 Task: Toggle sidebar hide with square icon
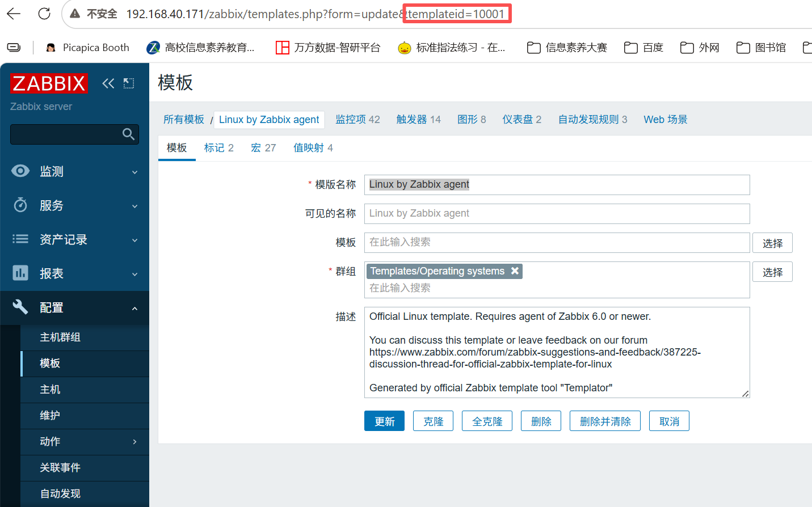(x=129, y=83)
